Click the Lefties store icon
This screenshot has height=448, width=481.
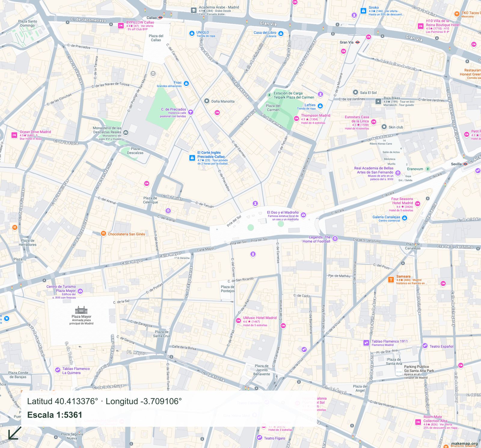pyautogui.click(x=320, y=106)
